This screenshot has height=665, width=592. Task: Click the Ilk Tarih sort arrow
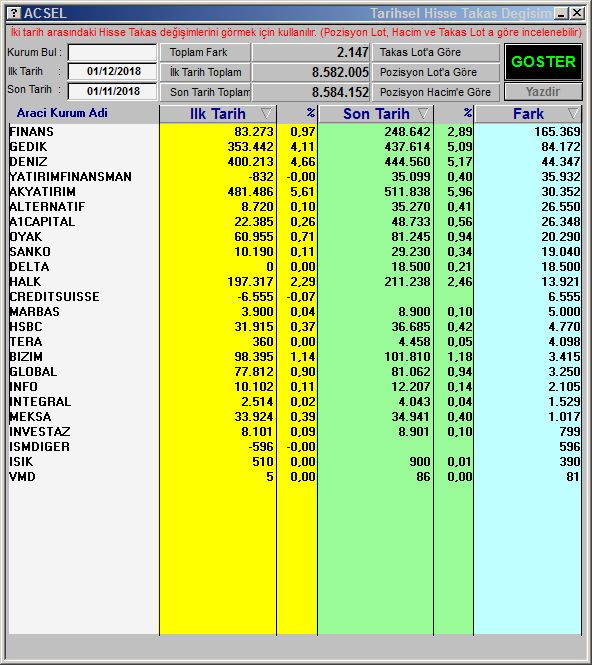(x=266, y=113)
